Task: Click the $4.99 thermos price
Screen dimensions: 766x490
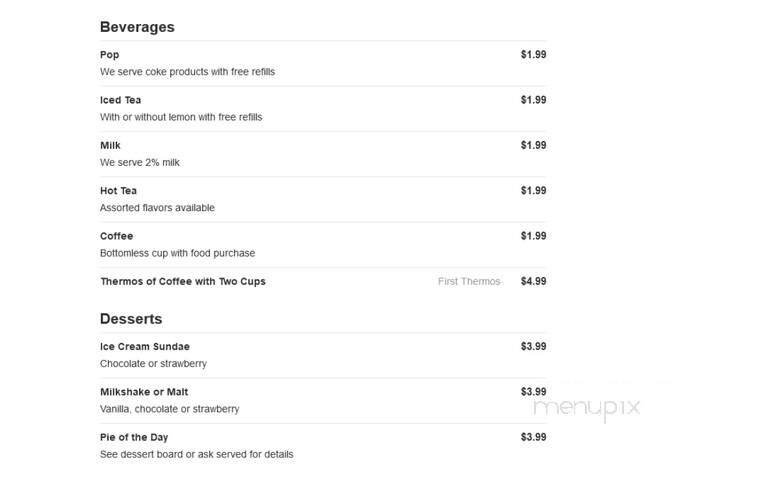Action: pyautogui.click(x=533, y=281)
